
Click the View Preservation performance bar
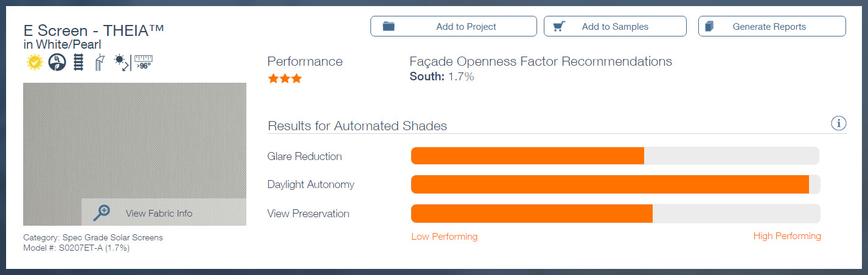pos(616,214)
